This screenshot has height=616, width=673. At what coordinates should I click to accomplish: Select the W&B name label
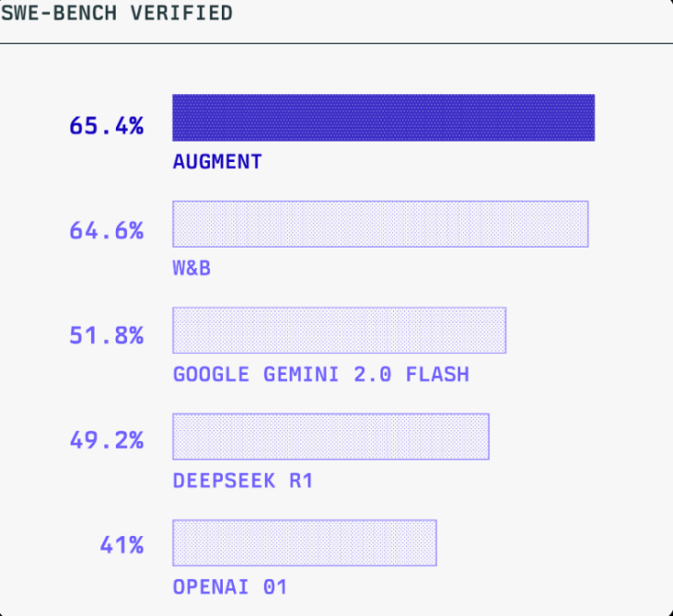pos(191,268)
